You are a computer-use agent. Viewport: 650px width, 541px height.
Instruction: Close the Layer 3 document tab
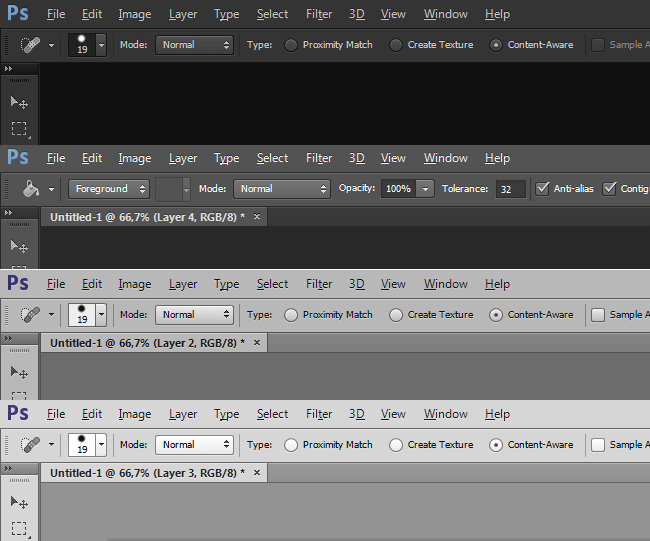click(x=257, y=472)
